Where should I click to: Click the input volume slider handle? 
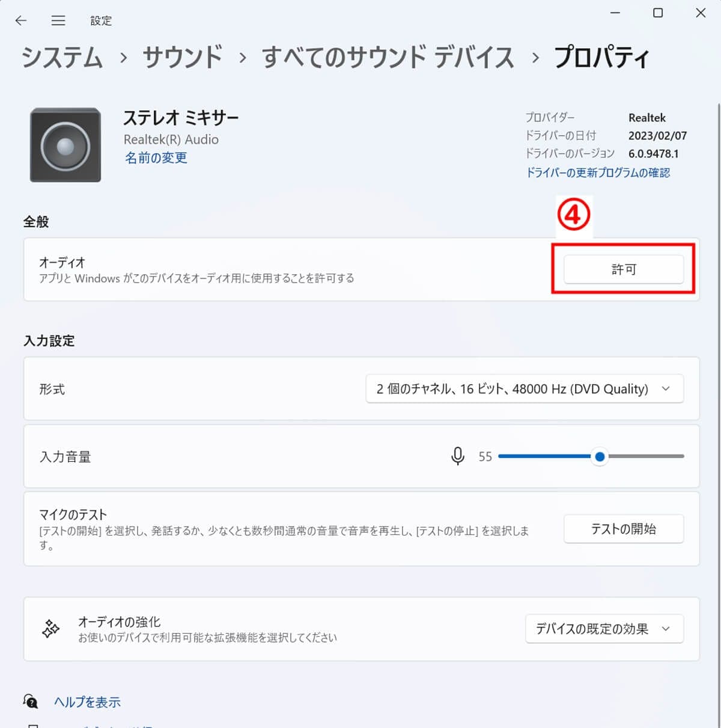click(600, 456)
